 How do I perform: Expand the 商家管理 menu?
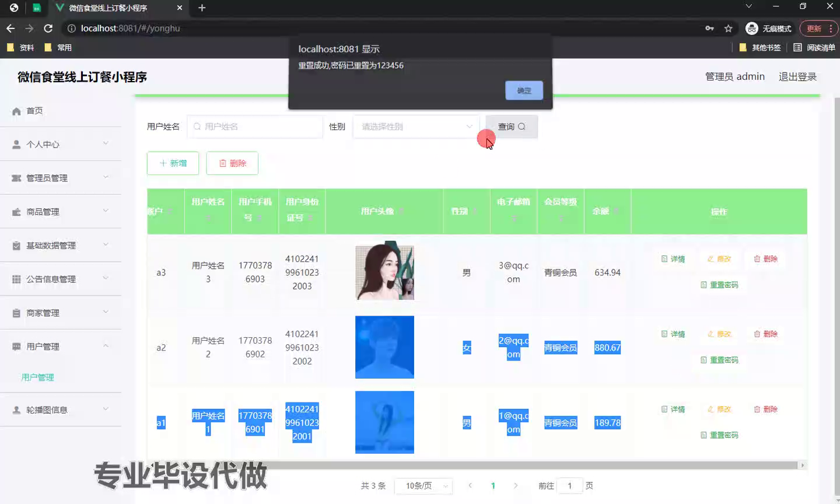tap(61, 313)
